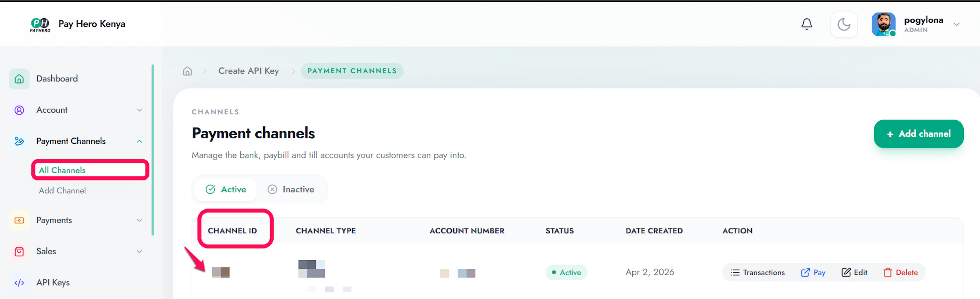Click the sidebar vertical scrollbar
This screenshot has width=980, height=299.
(153, 150)
